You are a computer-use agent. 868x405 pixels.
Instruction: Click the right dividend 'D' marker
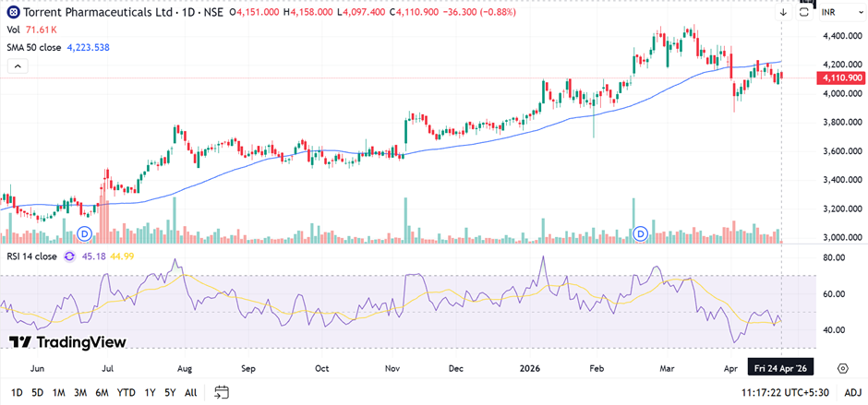(x=641, y=233)
